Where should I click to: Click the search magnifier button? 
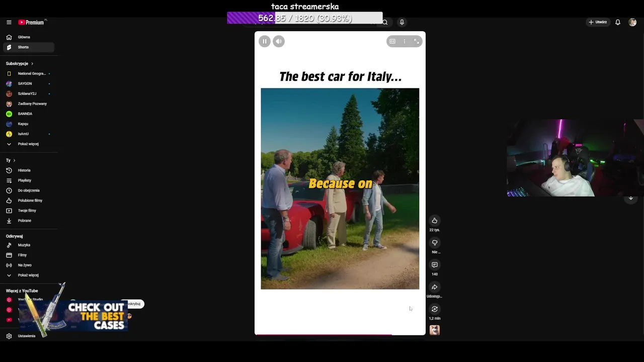coord(385,22)
